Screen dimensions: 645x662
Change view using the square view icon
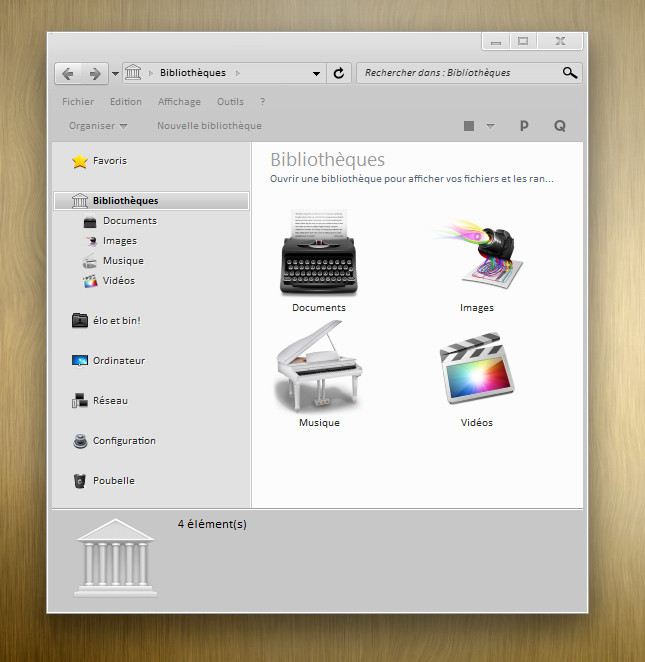[469, 126]
